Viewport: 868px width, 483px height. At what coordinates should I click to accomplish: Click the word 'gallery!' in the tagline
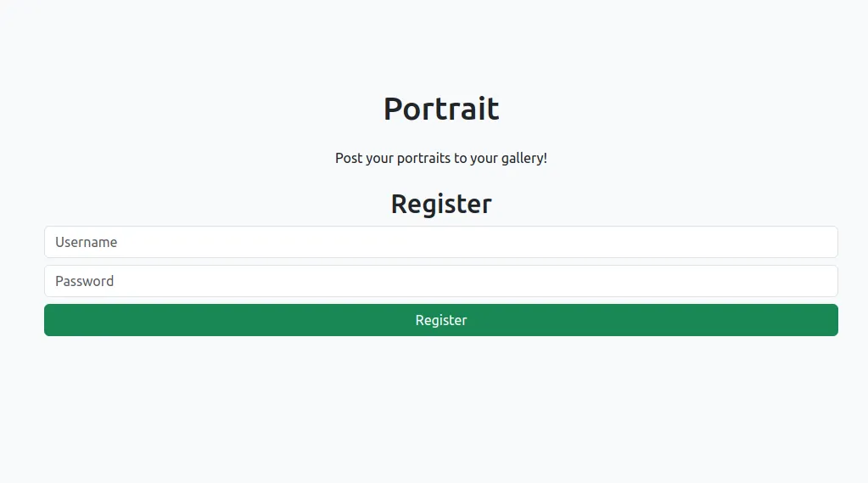[x=524, y=159]
